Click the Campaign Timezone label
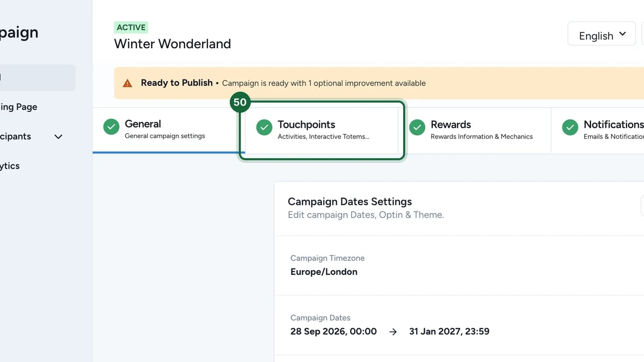Viewport: 644px width, 362px height. pos(328,258)
